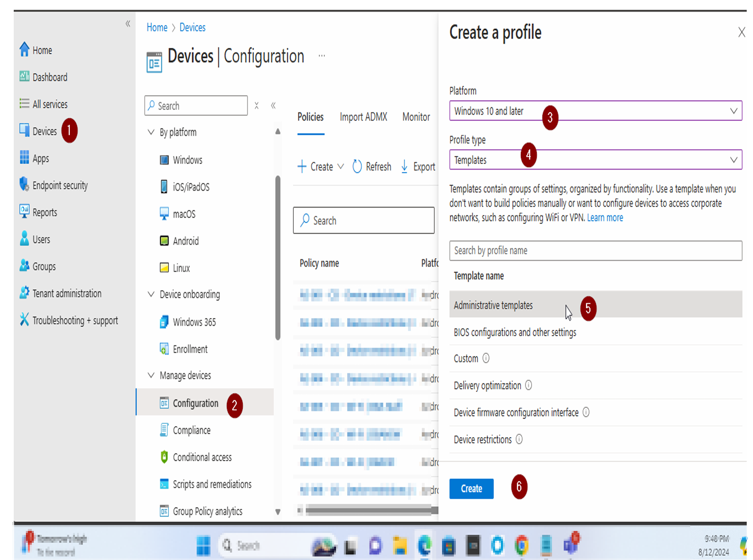Select BIOS configurations and other settings
The width and height of the screenshot is (753, 560).
point(596,332)
